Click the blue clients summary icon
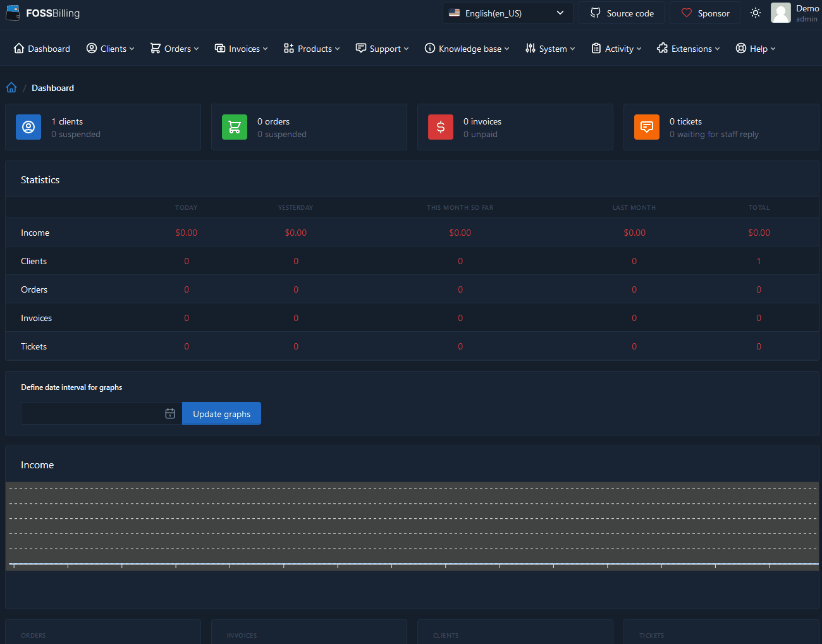This screenshot has width=822, height=644. click(x=28, y=127)
